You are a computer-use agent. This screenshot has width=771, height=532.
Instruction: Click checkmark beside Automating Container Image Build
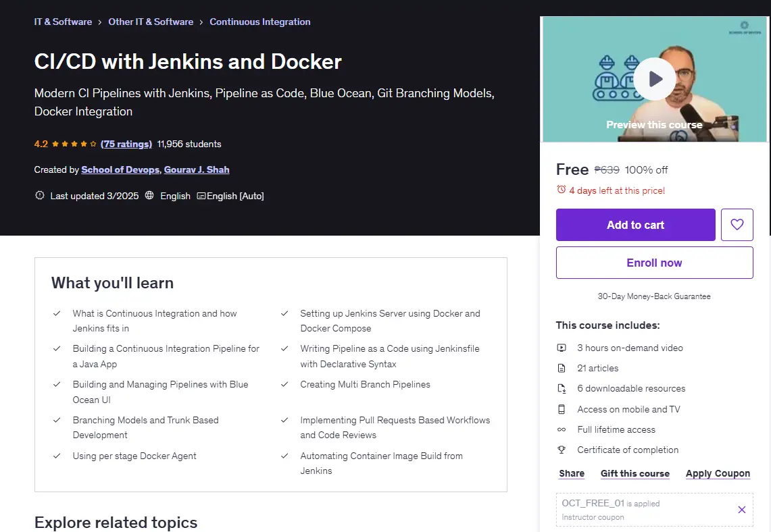[284, 456]
